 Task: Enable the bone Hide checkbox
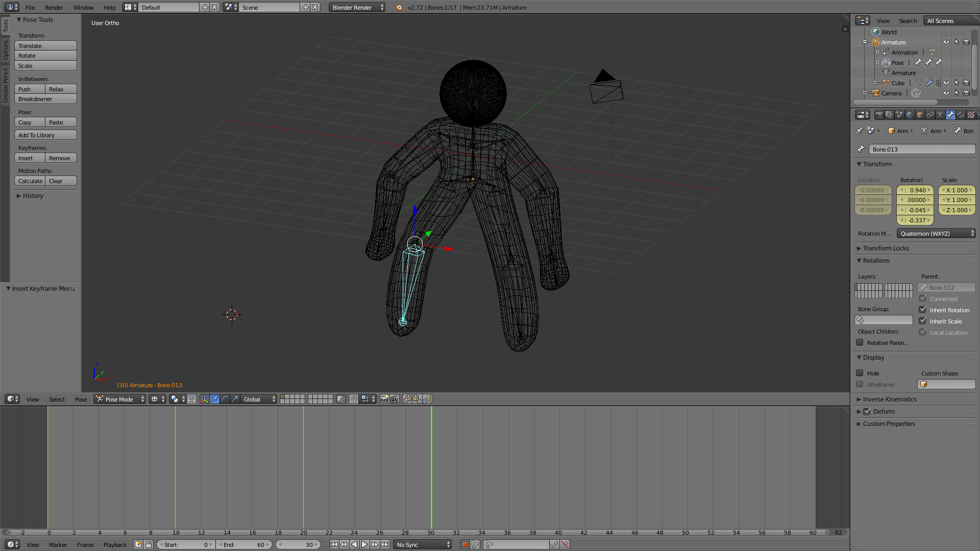pyautogui.click(x=860, y=373)
